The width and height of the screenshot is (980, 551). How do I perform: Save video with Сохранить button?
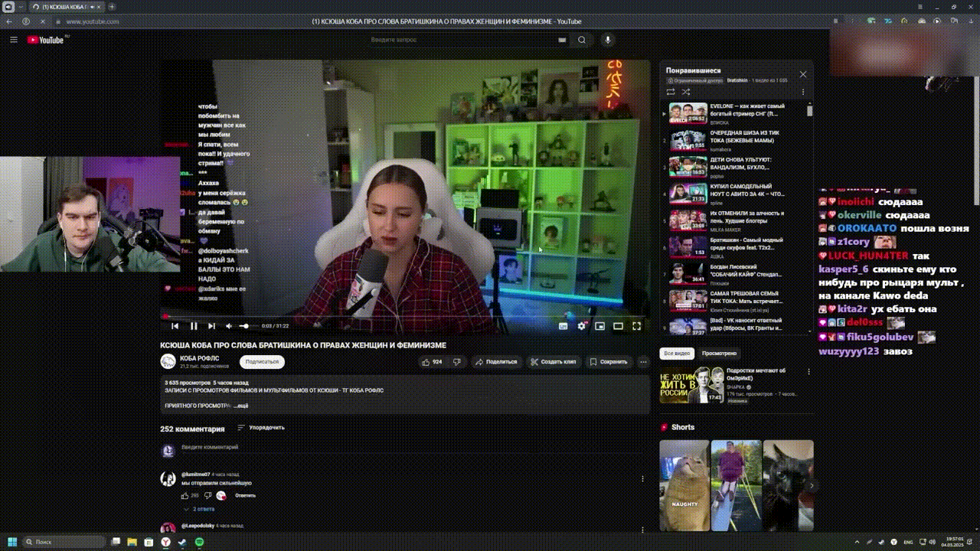(609, 362)
